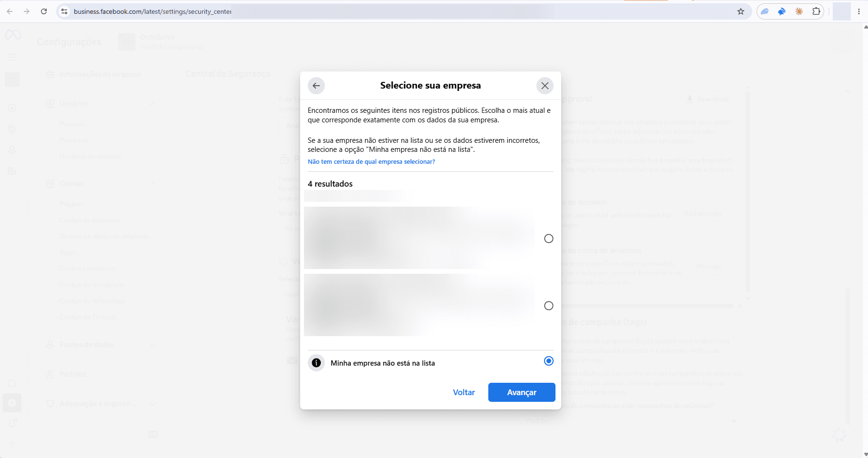
Task: Click the Fontes de dados section icon
Action: coord(50,345)
